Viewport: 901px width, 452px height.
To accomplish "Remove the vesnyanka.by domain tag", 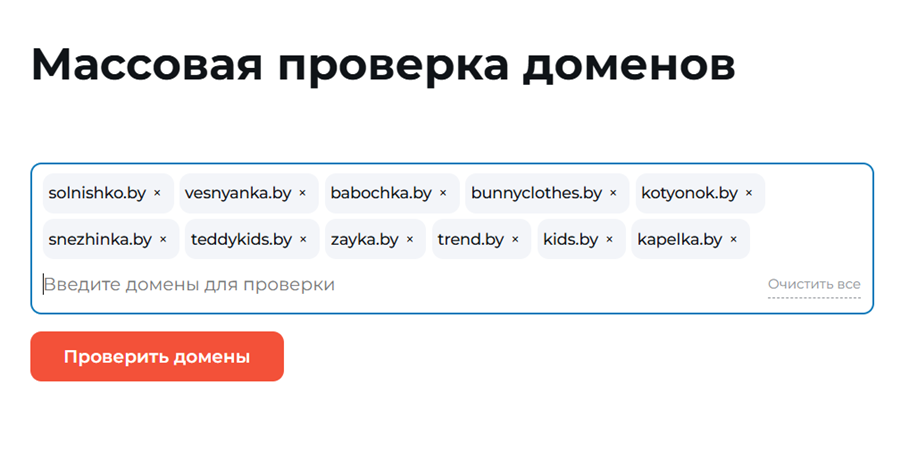I will [302, 194].
